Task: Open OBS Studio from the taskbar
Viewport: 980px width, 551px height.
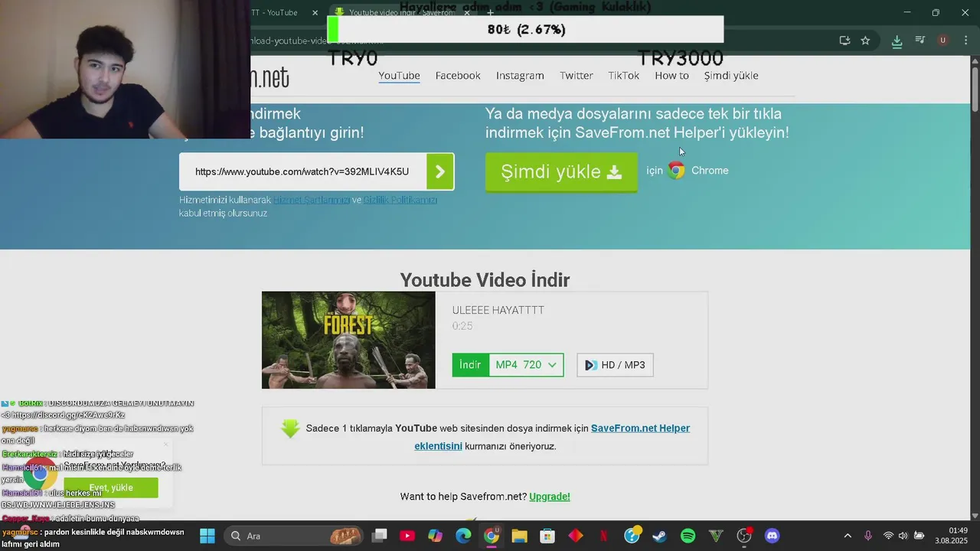Action: coord(743,536)
